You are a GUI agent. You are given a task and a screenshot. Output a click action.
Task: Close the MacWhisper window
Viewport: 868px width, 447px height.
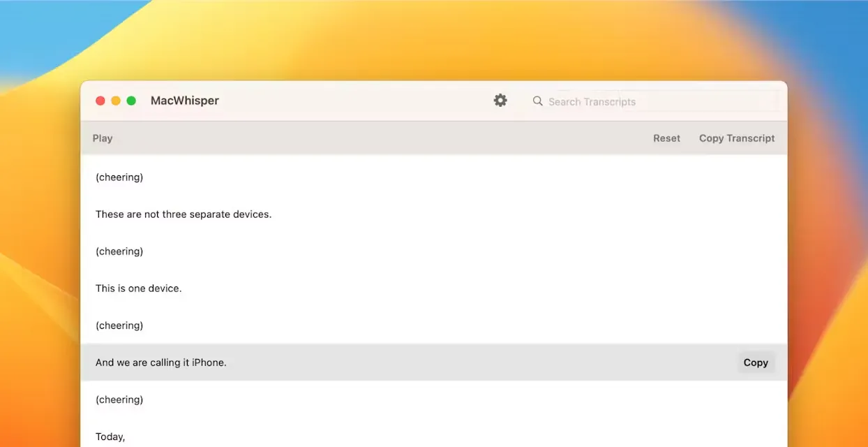point(100,101)
